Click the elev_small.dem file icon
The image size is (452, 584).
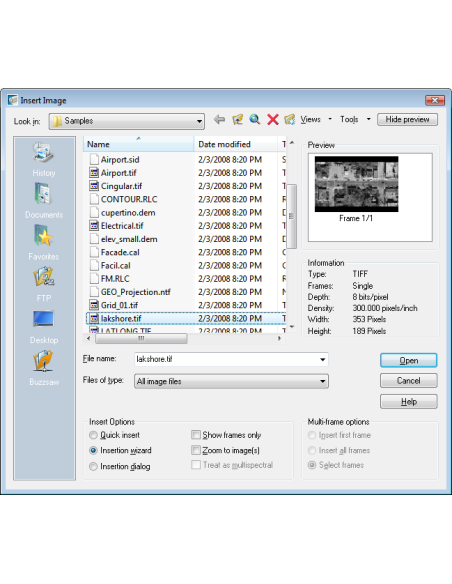click(x=94, y=239)
